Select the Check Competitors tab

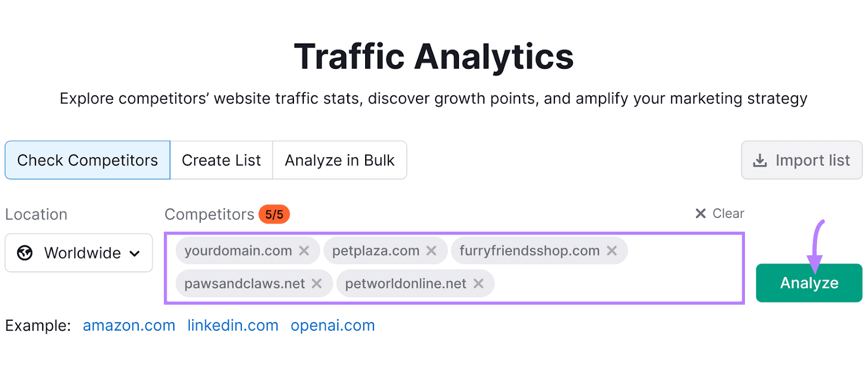[87, 160]
